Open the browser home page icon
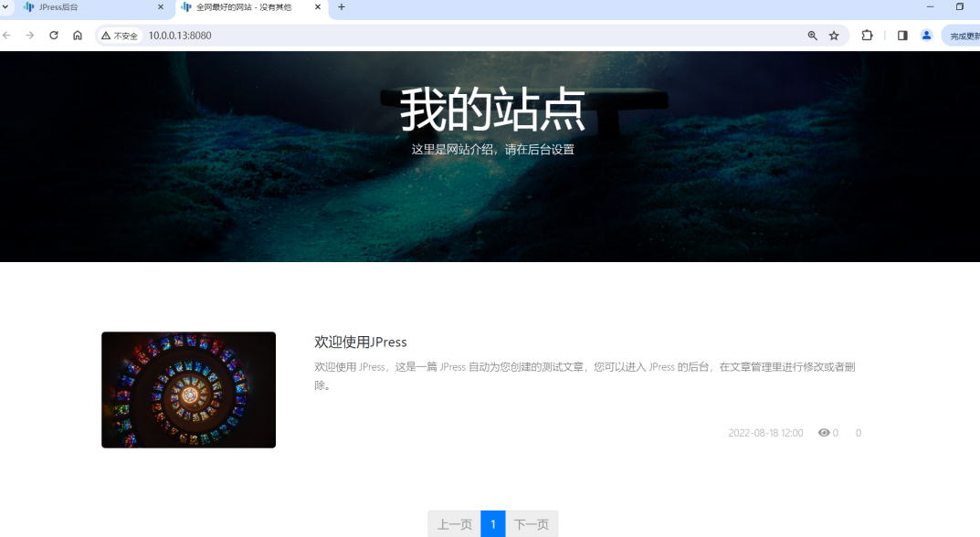 pyautogui.click(x=78, y=36)
